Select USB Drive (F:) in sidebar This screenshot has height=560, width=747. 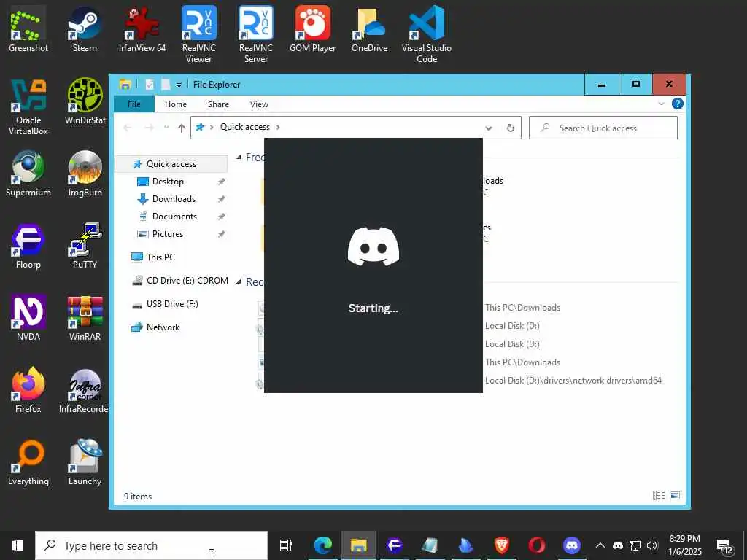pyautogui.click(x=171, y=304)
